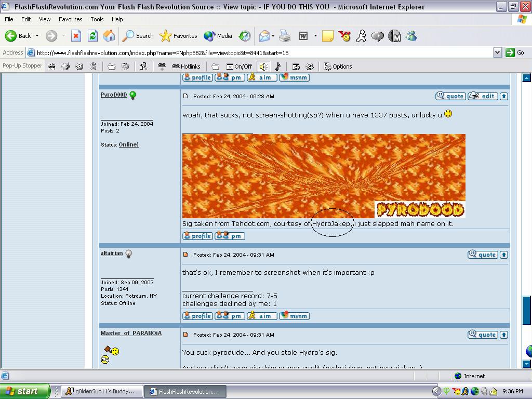Switch to g0ldenSun11's Buddy taskbar window

[x=101, y=391]
